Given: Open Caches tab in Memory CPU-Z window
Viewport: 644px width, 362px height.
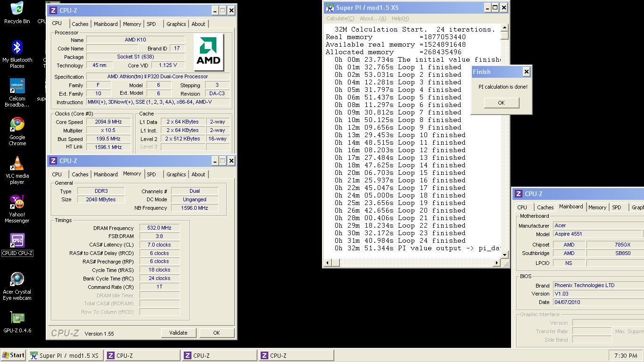Looking at the screenshot, I should [80, 174].
